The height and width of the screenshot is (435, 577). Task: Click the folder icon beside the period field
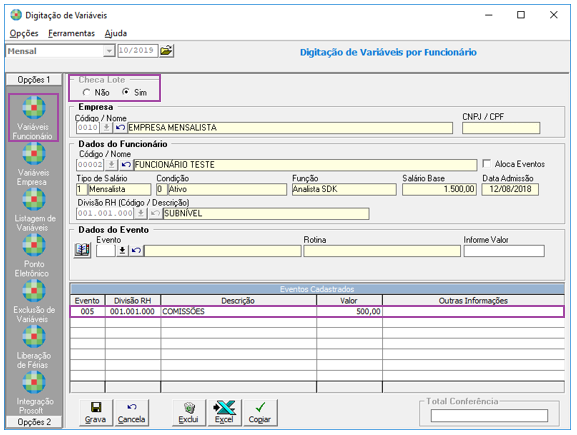167,50
